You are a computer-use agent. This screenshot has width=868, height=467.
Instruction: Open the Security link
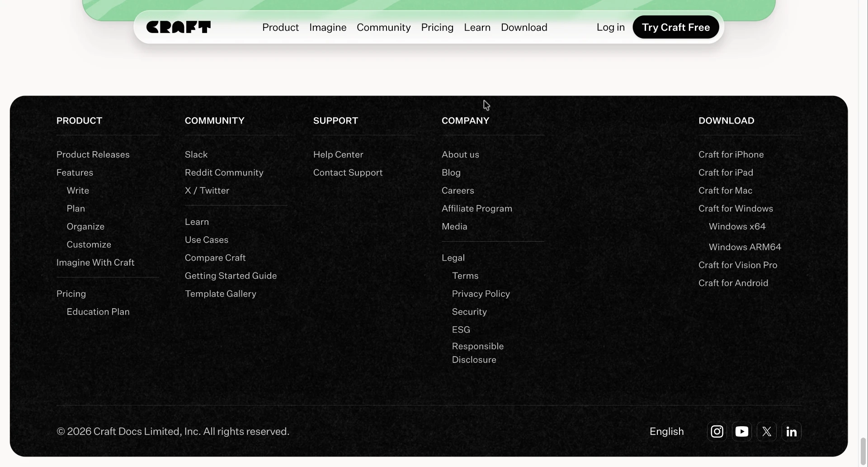tap(469, 312)
